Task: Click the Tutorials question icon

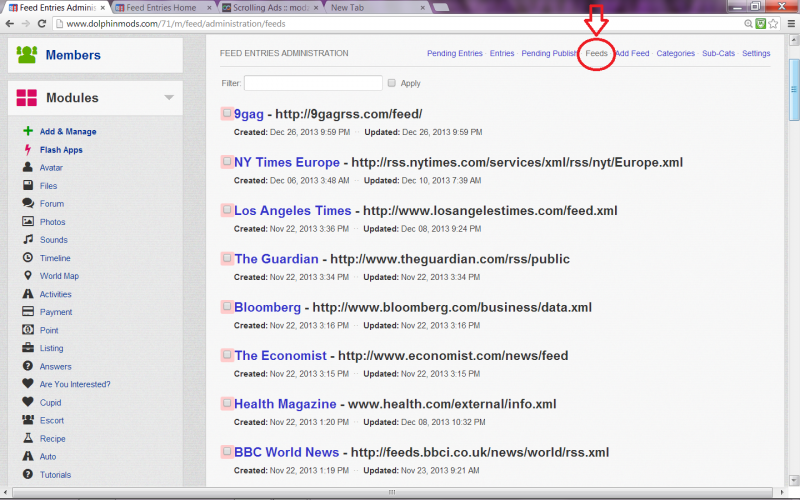Action: click(28, 474)
